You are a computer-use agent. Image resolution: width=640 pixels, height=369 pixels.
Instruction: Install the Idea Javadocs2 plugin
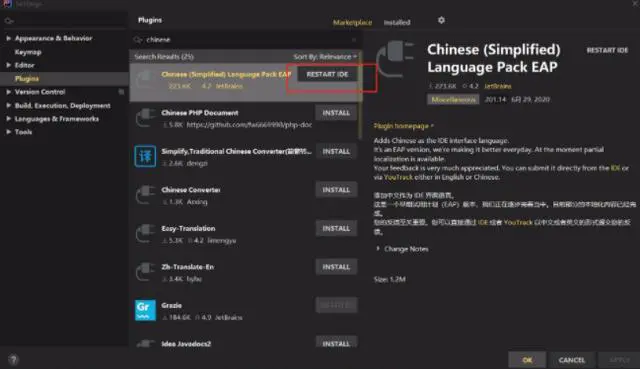tap(336, 343)
